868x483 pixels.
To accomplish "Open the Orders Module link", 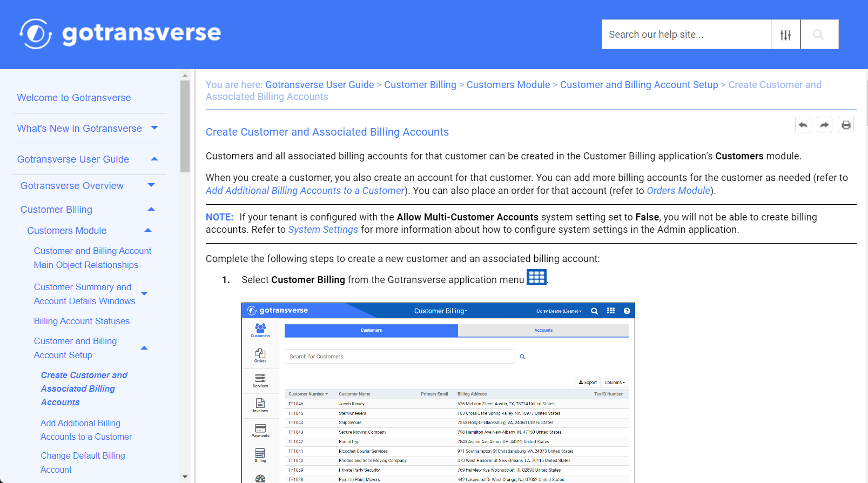I will coord(678,191).
